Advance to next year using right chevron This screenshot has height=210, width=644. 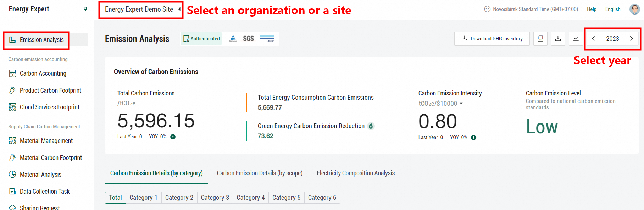[631, 39]
